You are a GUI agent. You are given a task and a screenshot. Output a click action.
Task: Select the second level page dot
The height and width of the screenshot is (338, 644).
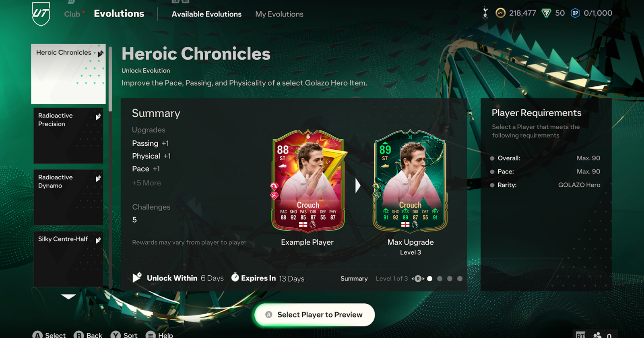coord(440,278)
